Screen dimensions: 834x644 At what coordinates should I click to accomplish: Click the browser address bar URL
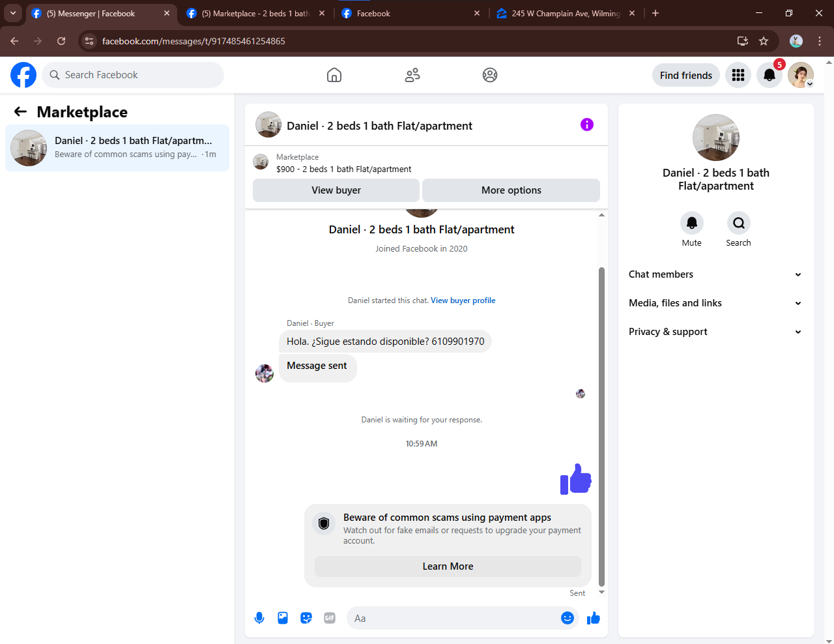tap(194, 41)
